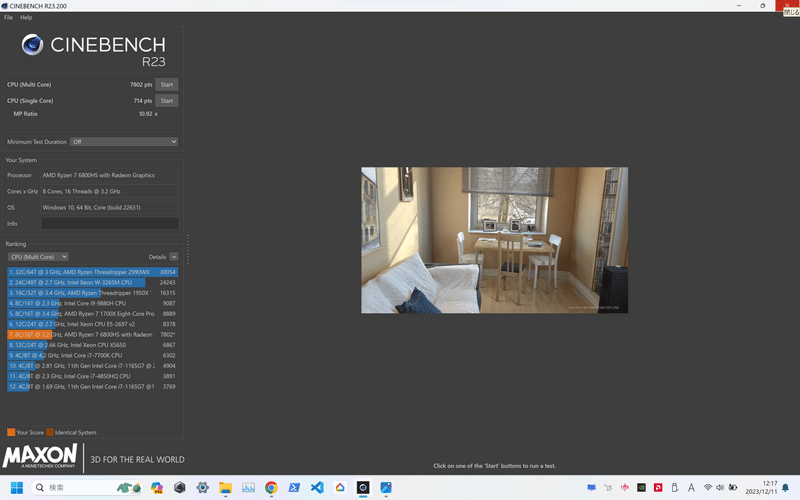Click the Cinebench logo sphere icon
This screenshot has width=800, height=500.
[32, 45]
